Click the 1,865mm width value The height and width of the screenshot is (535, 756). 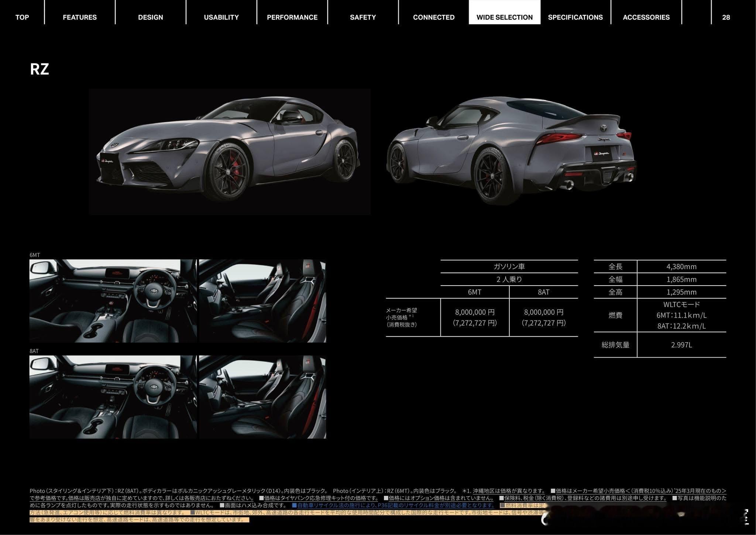click(x=681, y=279)
